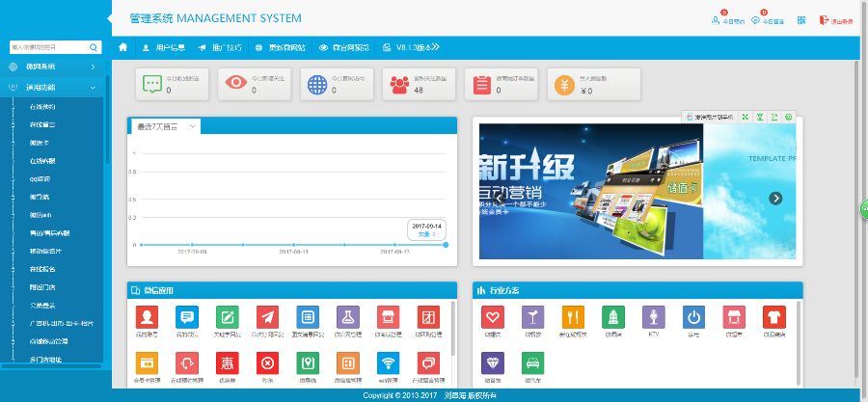
Task: Click the blue power button industry icon
Action: click(x=693, y=317)
